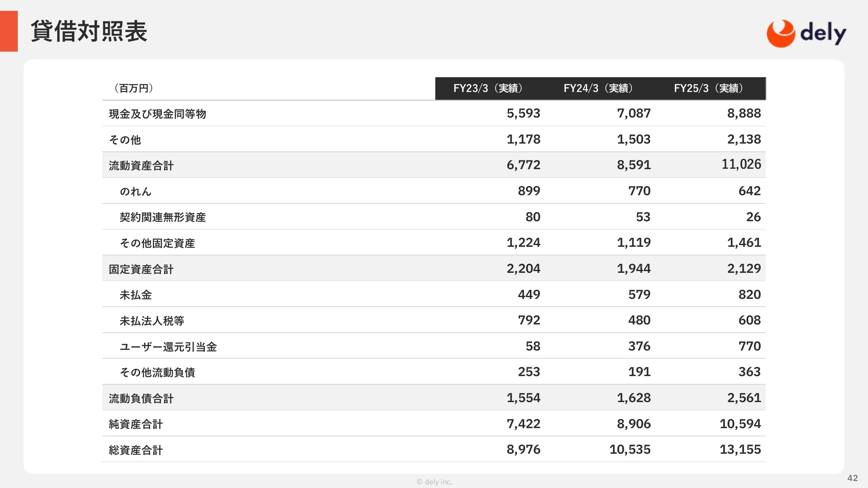Click the 貸借対照表 slide title
This screenshot has width=868, height=488.
pos(89,31)
